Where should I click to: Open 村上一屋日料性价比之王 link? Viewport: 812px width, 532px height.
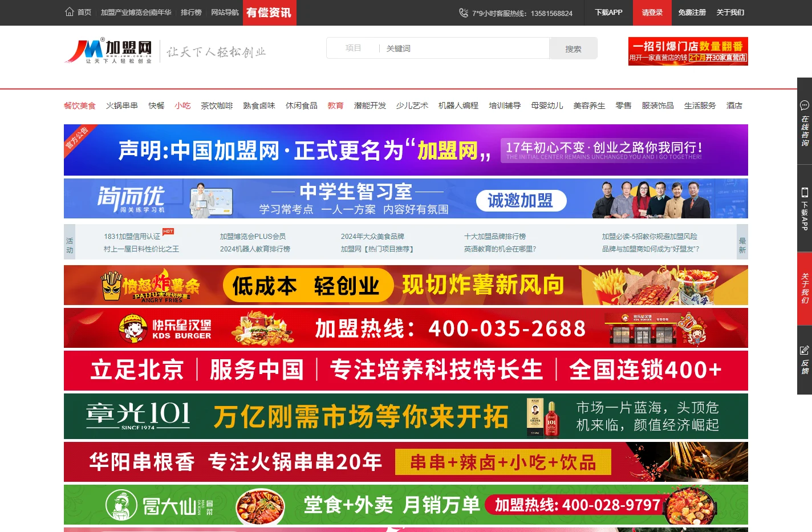pyautogui.click(x=141, y=249)
